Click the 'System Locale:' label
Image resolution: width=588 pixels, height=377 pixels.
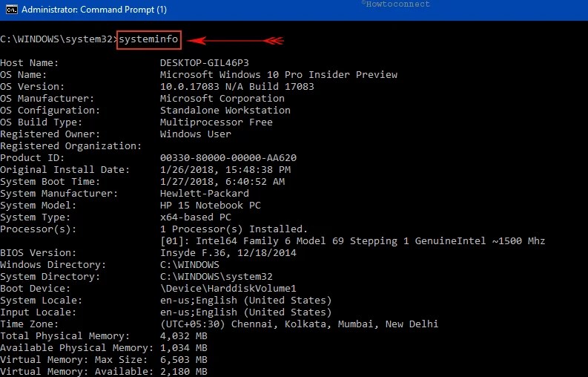(41, 301)
